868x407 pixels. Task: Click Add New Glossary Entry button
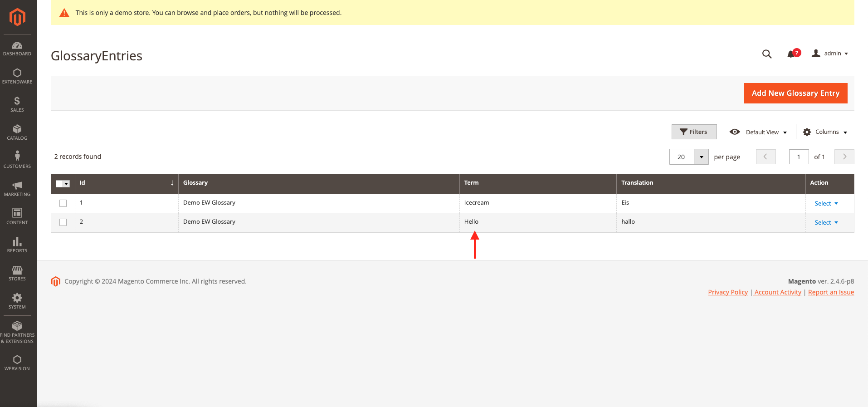pos(795,93)
